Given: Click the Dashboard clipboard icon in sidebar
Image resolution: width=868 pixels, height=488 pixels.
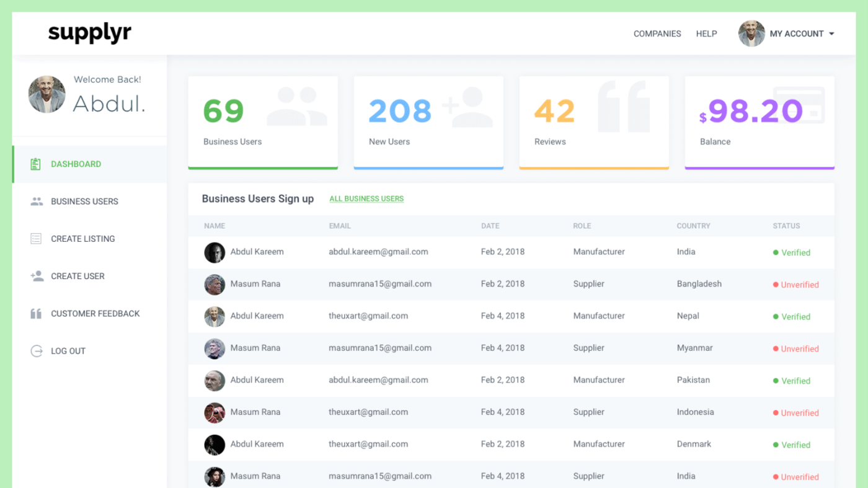Looking at the screenshot, I should click(x=36, y=164).
